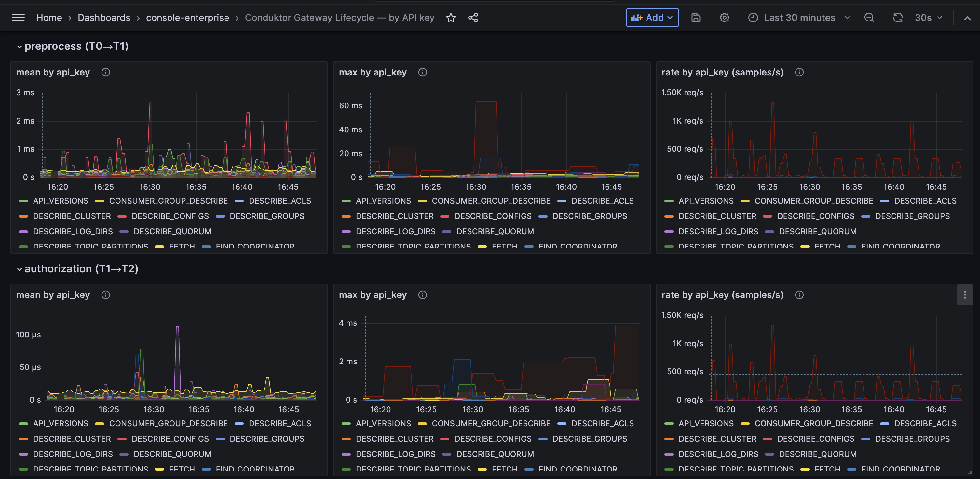Toggle DESCRIBE_QUORUM in authorization max legend
980x479 pixels.
click(495, 454)
